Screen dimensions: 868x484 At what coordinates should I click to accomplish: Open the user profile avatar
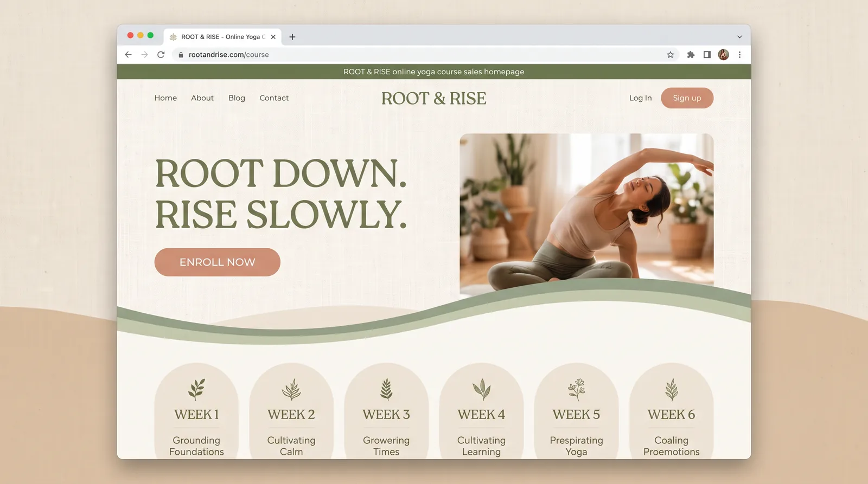pyautogui.click(x=723, y=55)
